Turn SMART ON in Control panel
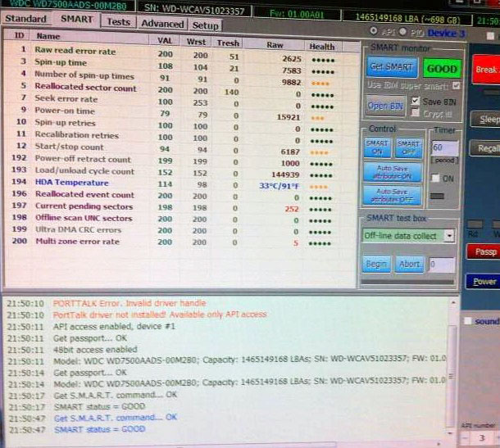 377,147
